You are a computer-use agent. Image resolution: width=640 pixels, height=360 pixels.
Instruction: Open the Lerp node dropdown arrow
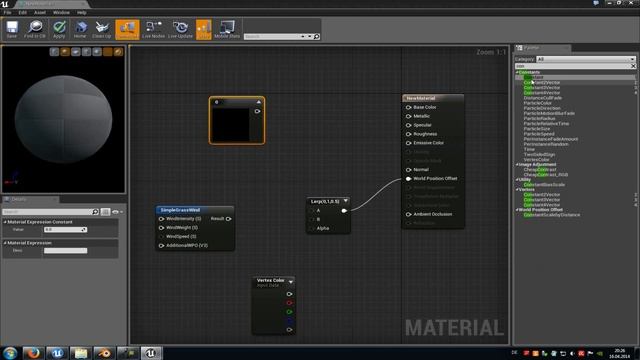(346, 201)
